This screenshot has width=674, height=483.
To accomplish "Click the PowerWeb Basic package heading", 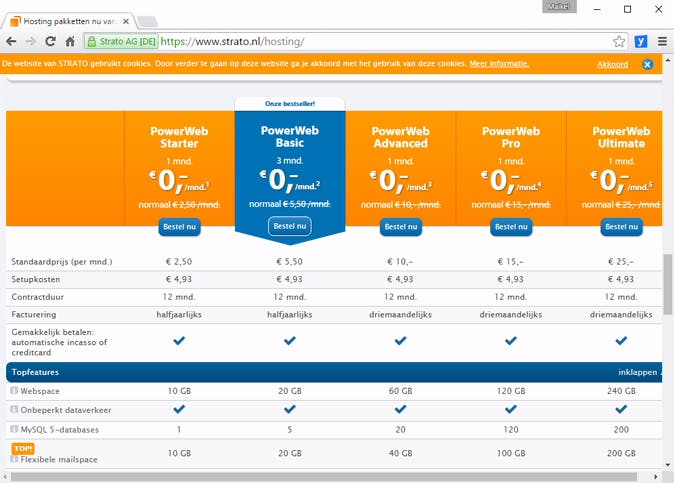I will tap(290, 137).
